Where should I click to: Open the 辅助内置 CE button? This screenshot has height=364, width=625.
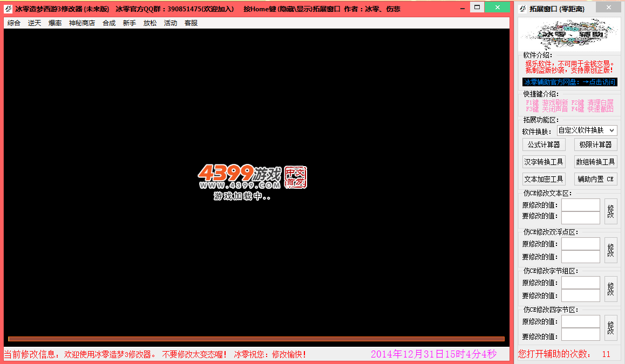tap(595, 179)
